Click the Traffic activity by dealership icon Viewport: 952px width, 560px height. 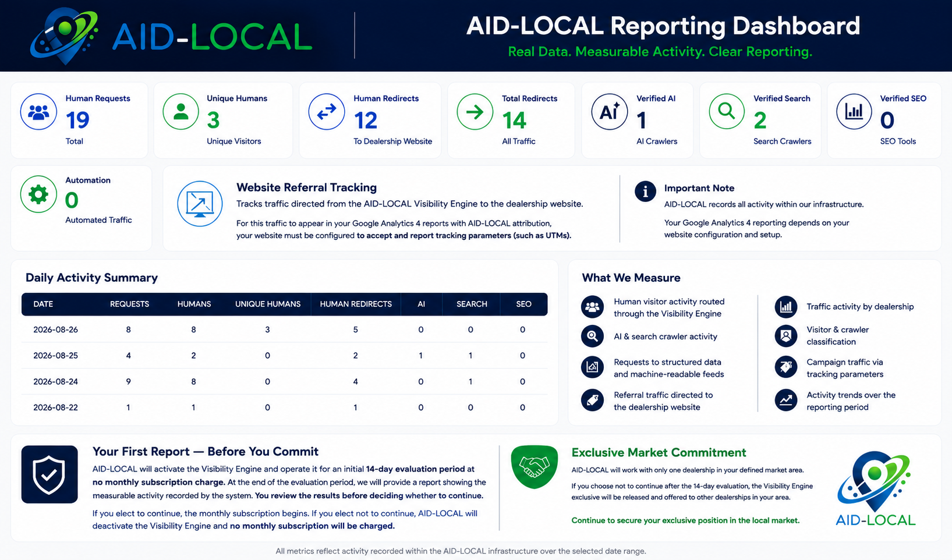786,306
